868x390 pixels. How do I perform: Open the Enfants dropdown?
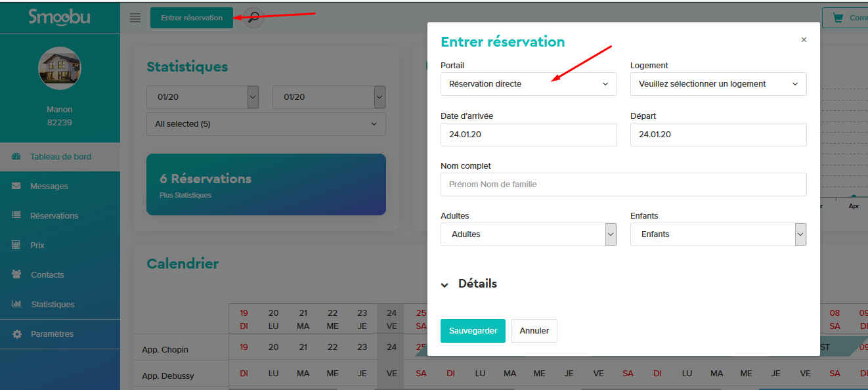(x=718, y=234)
